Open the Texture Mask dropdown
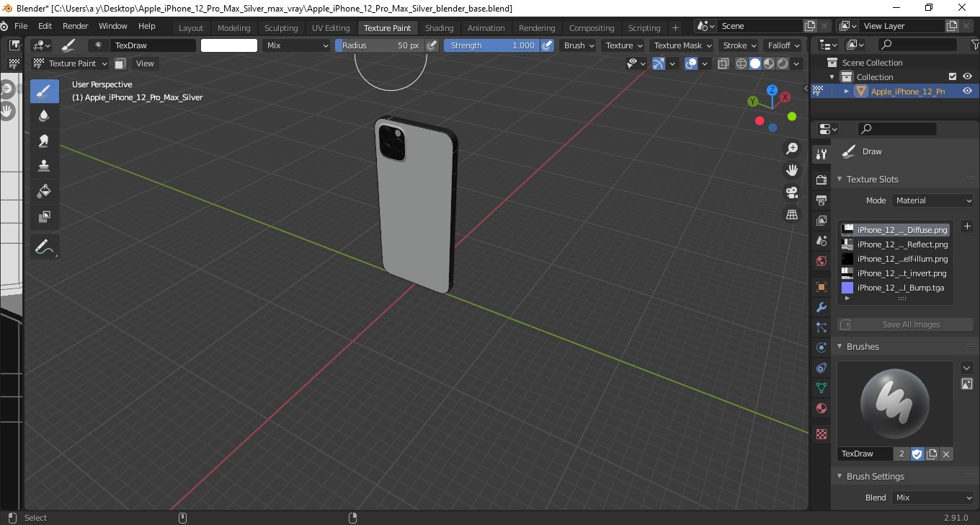The image size is (980, 525). coord(682,45)
